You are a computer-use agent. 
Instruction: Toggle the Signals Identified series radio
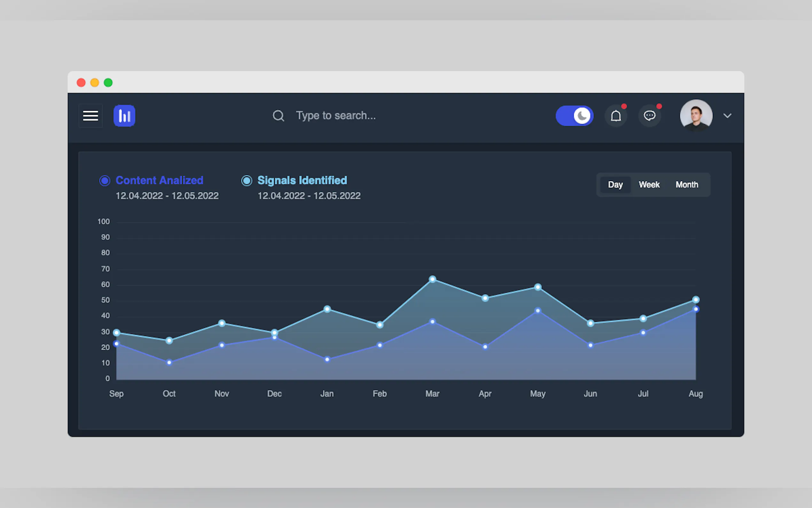click(247, 180)
